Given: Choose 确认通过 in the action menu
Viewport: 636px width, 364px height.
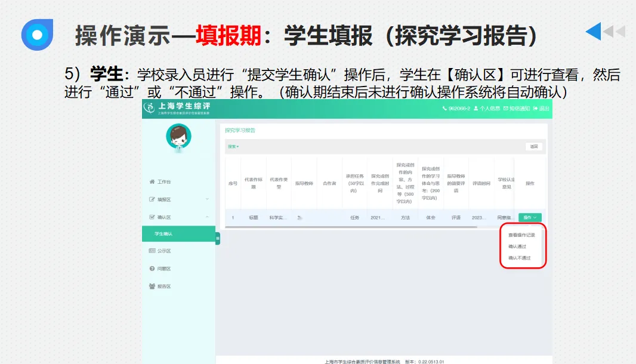Looking at the screenshot, I should tap(517, 247).
